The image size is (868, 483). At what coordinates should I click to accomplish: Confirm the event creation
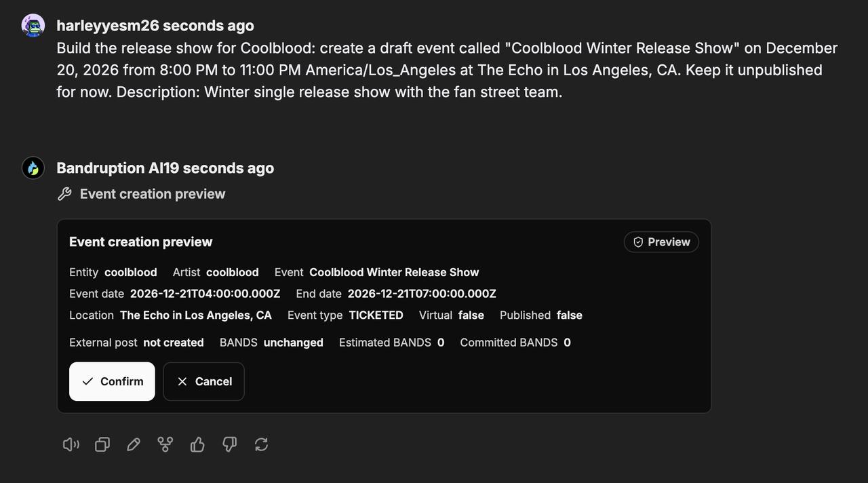(x=112, y=381)
